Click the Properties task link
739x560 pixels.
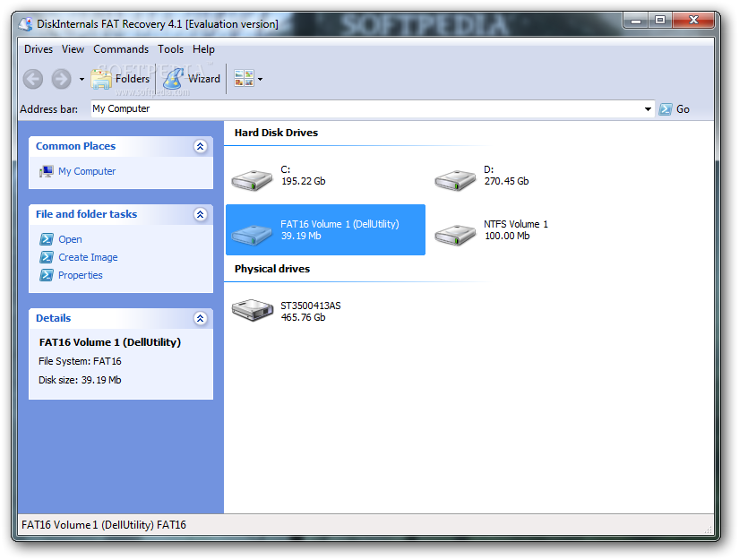[x=80, y=275]
